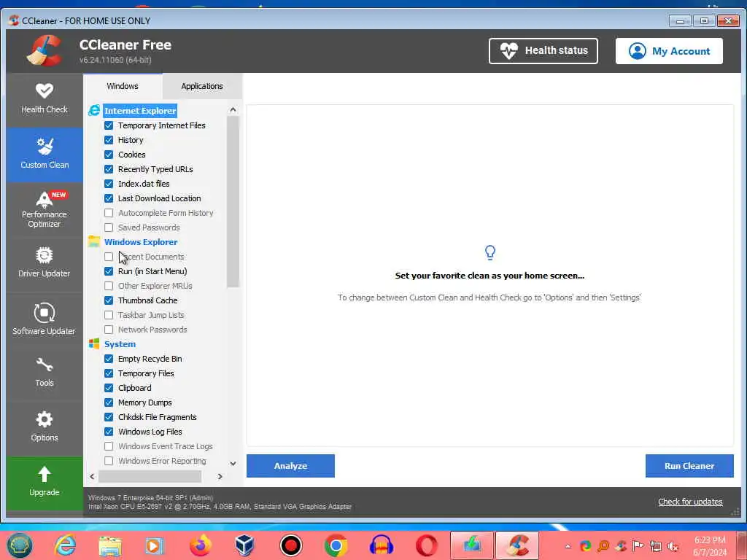
Task: Open the screen recorder taskbar icon
Action: (x=290, y=545)
